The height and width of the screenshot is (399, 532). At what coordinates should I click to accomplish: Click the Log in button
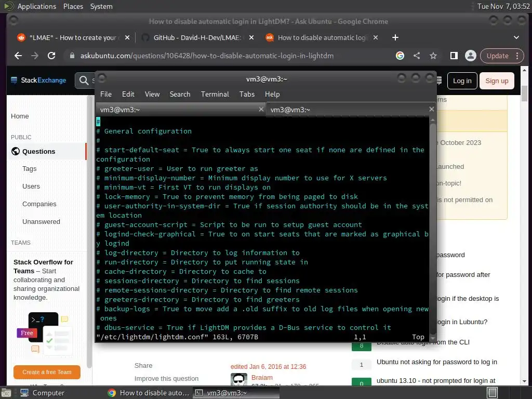tap(462, 81)
